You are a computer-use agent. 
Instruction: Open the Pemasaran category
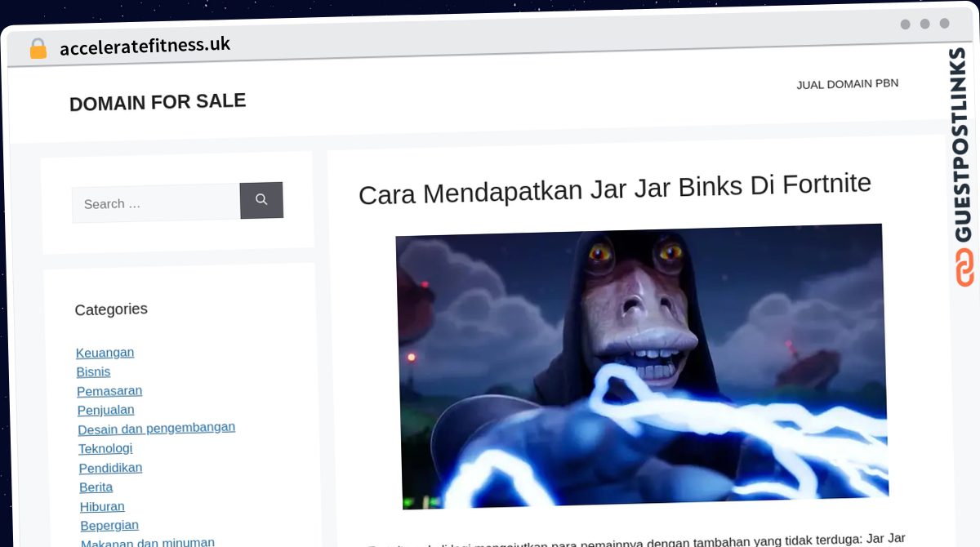coord(109,391)
